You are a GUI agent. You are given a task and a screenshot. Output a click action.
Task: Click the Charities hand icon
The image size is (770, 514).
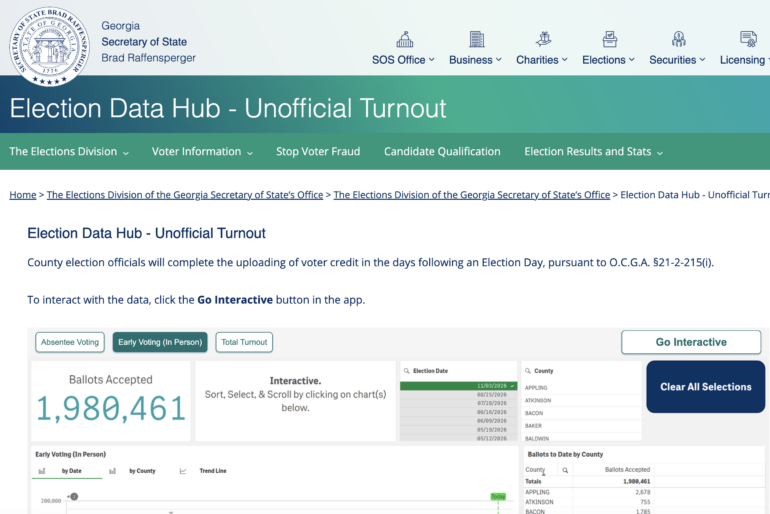click(x=543, y=39)
